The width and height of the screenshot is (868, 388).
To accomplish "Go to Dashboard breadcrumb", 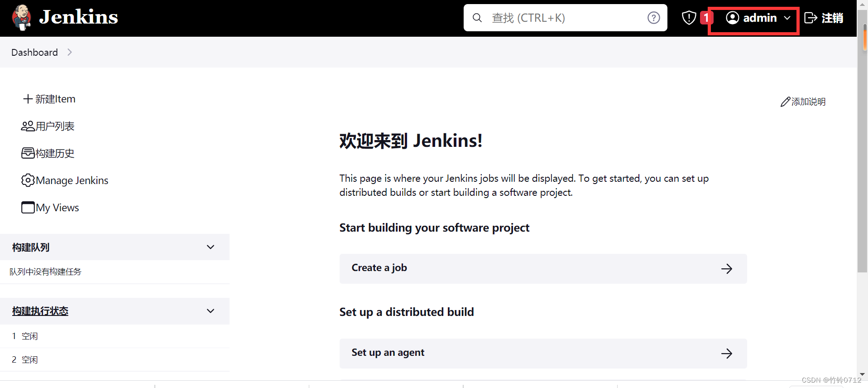I will click(x=34, y=52).
